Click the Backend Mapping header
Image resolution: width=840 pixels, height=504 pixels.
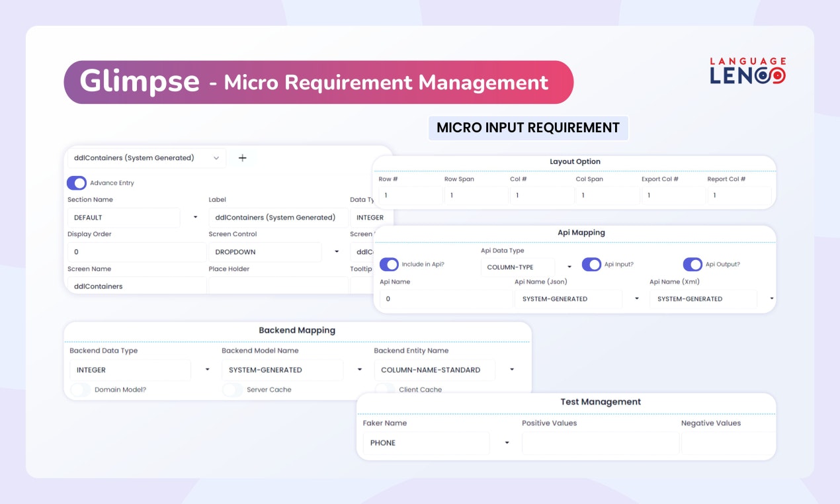coord(297,330)
